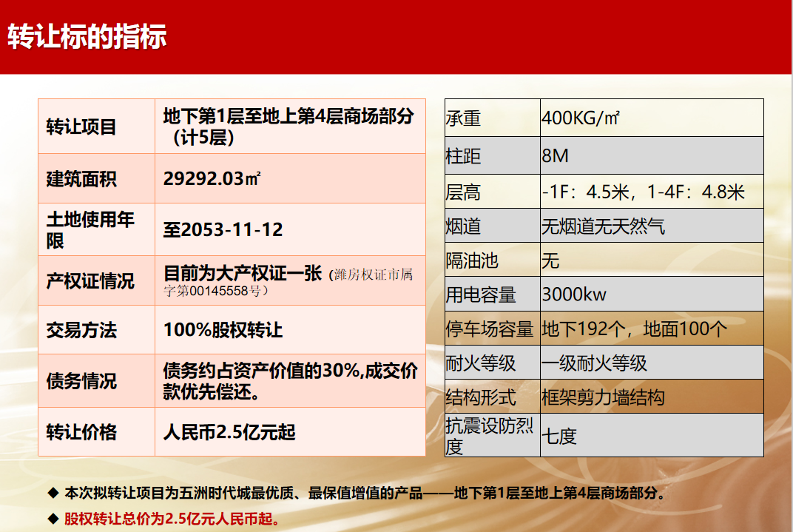
Task: Select the value 8M
Action: (555, 156)
